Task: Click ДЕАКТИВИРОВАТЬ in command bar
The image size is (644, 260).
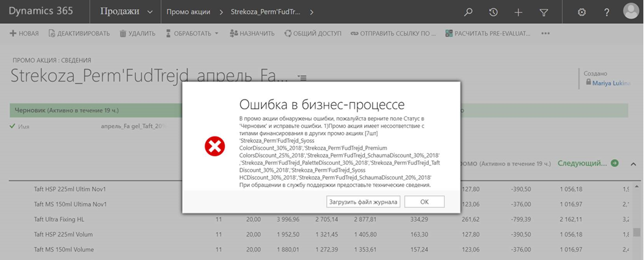Action: (79, 34)
